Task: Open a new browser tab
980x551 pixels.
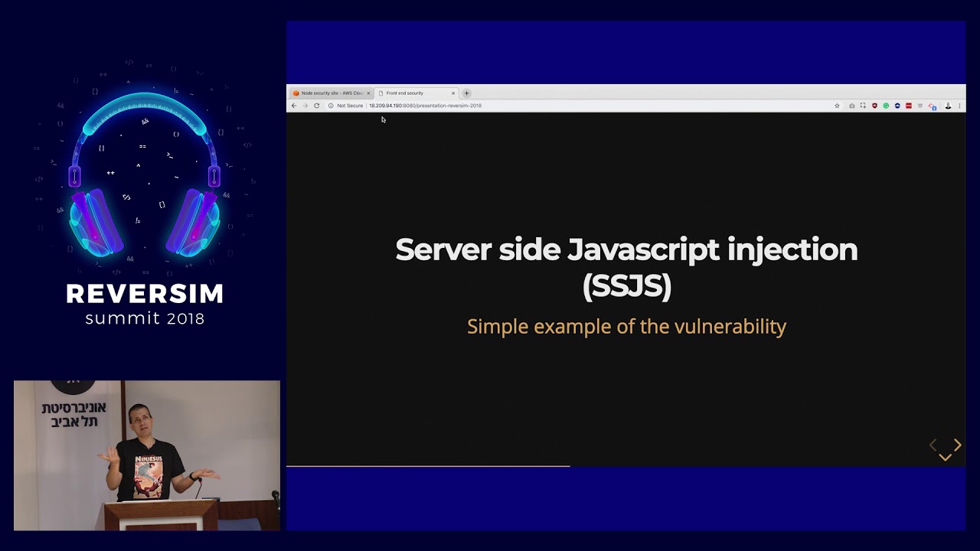Action: (x=466, y=93)
